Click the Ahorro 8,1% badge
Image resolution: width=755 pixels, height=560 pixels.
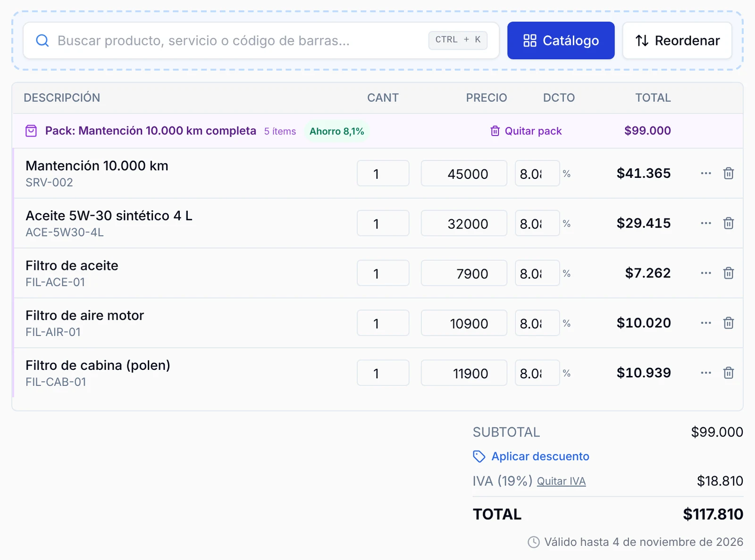click(336, 131)
